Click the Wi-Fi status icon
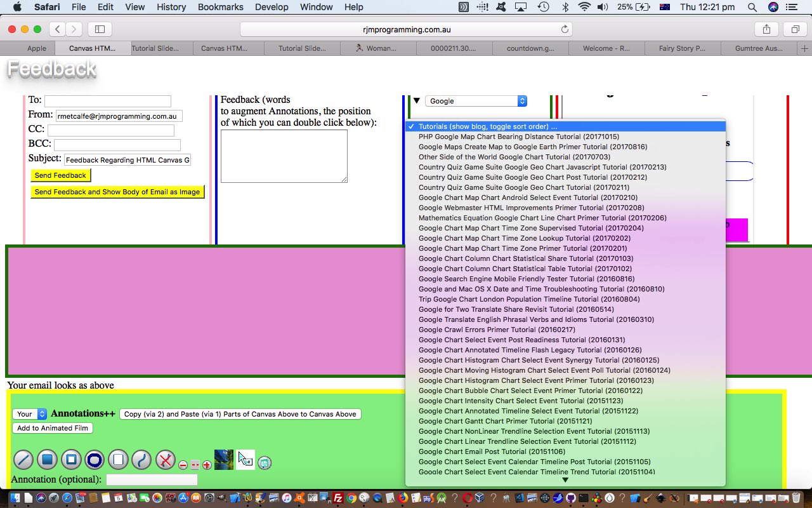 584,7
